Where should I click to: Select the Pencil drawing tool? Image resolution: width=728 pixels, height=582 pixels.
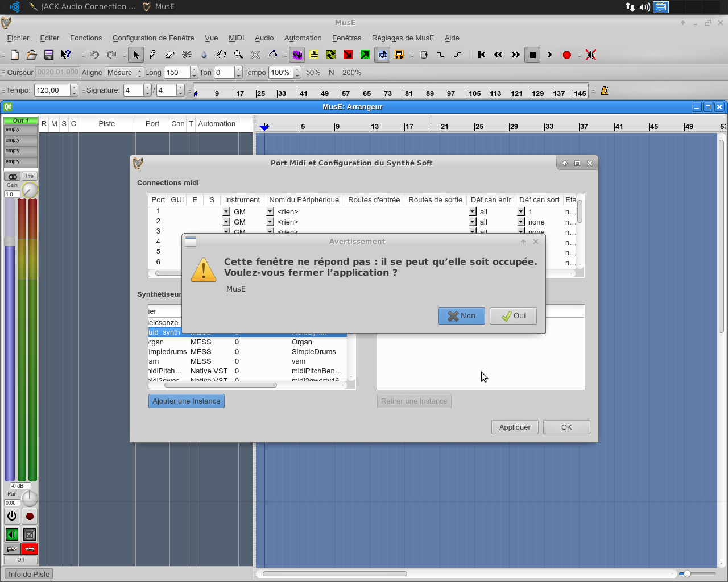click(x=152, y=55)
